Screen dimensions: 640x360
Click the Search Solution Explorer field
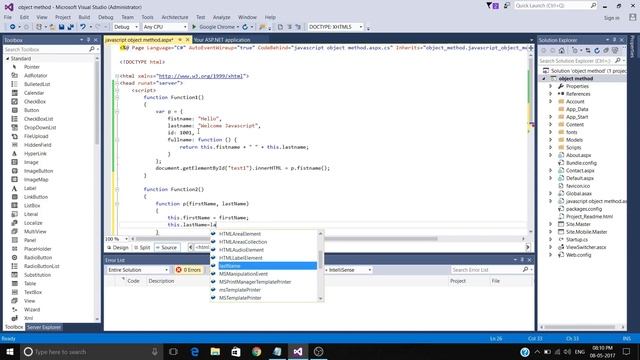point(582,60)
